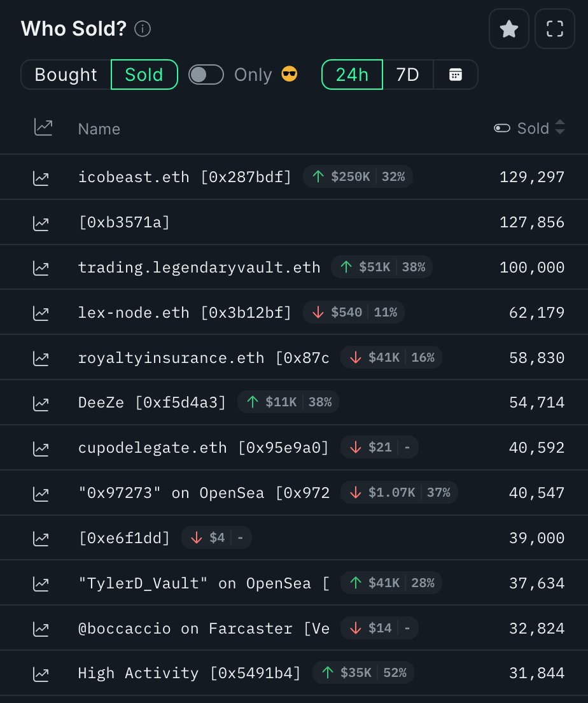
Task: Switch to the Bought tab
Action: [x=66, y=75]
